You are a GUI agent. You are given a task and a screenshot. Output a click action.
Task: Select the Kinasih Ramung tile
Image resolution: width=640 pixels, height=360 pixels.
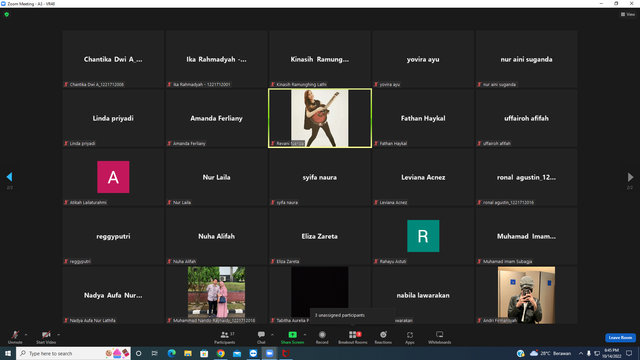(x=320, y=59)
